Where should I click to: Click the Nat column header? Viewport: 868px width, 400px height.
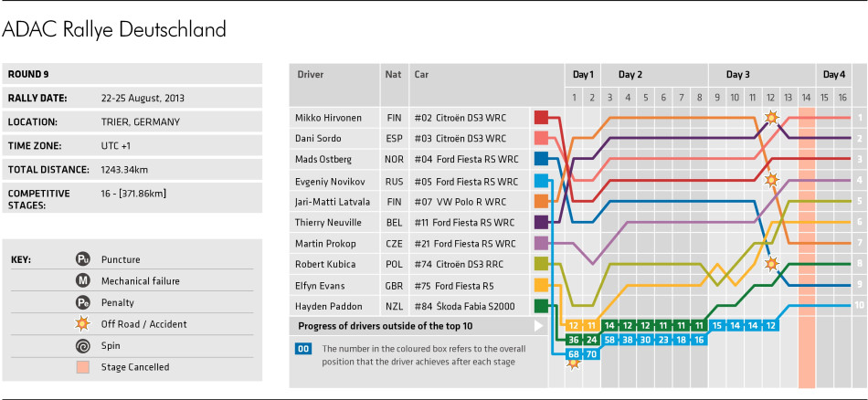coord(393,75)
